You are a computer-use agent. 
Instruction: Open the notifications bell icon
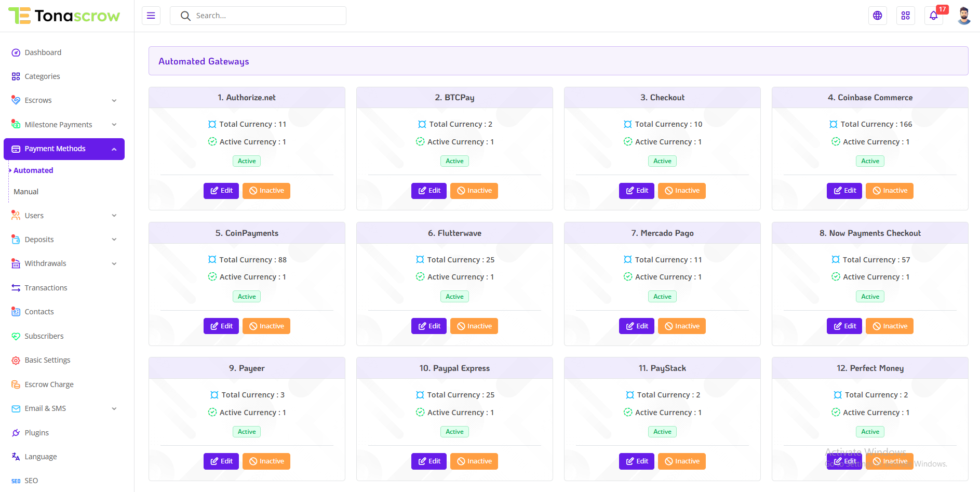(x=933, y=16)
